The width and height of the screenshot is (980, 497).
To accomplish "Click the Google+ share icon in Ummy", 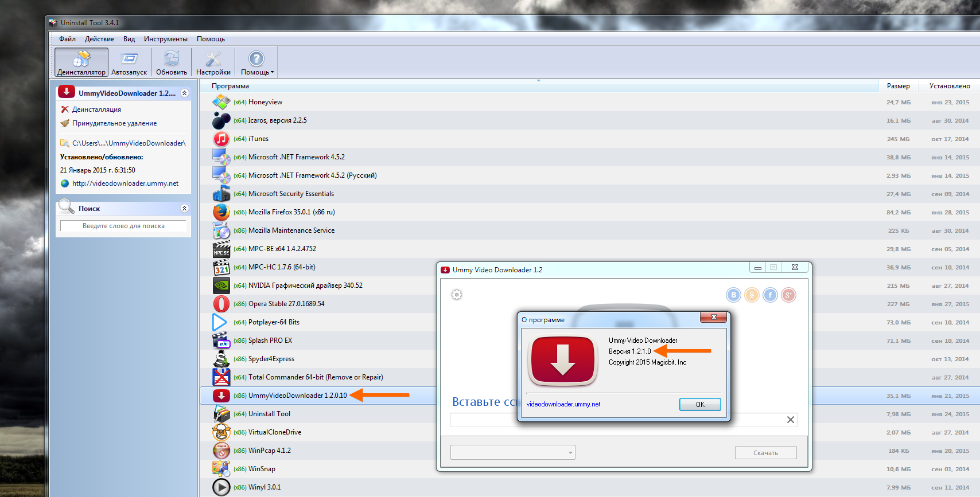I will pos(788,295).
